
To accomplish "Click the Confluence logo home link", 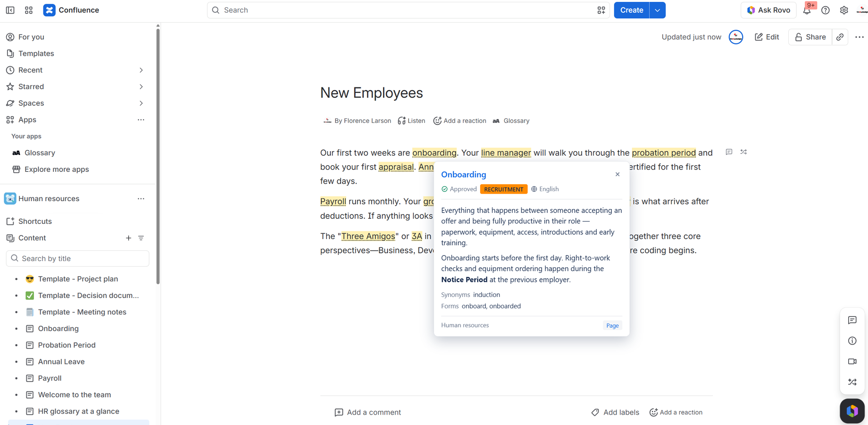I will 71,10.
